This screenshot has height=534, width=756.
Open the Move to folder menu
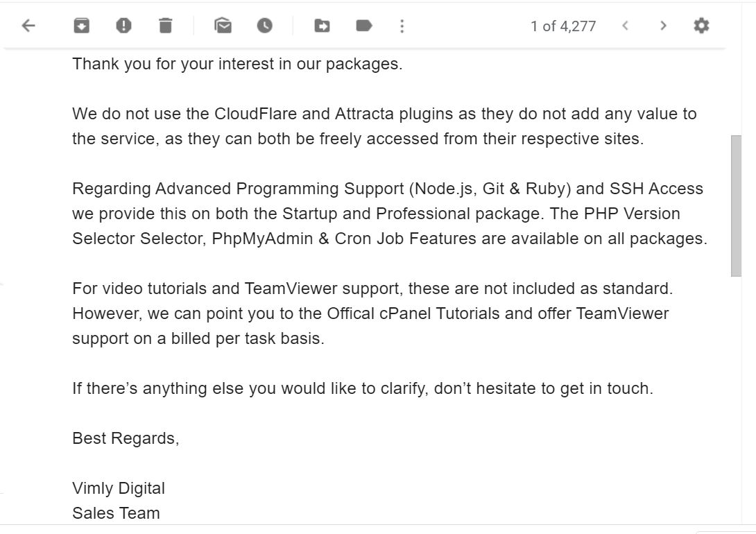pos(322,26)
